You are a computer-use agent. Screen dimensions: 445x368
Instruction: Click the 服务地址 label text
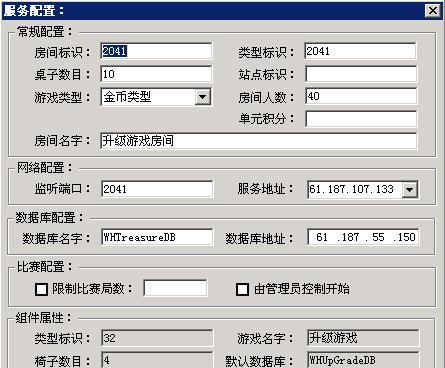coord(266,189)
